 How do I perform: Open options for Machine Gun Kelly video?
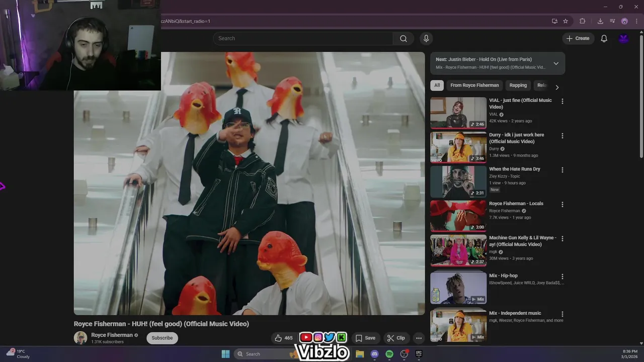point(562,239)
